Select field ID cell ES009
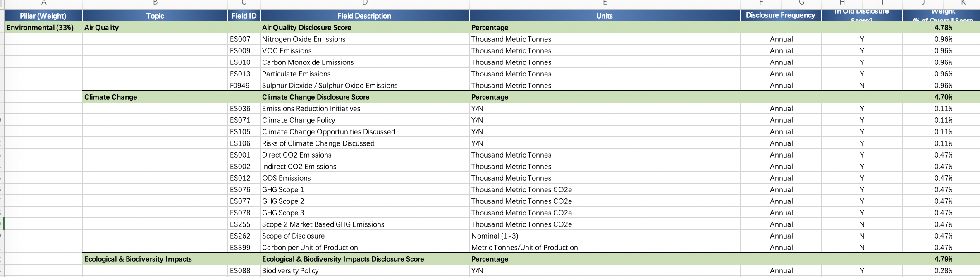The height and width of the screenshot is (277, 980). point(240,51)
